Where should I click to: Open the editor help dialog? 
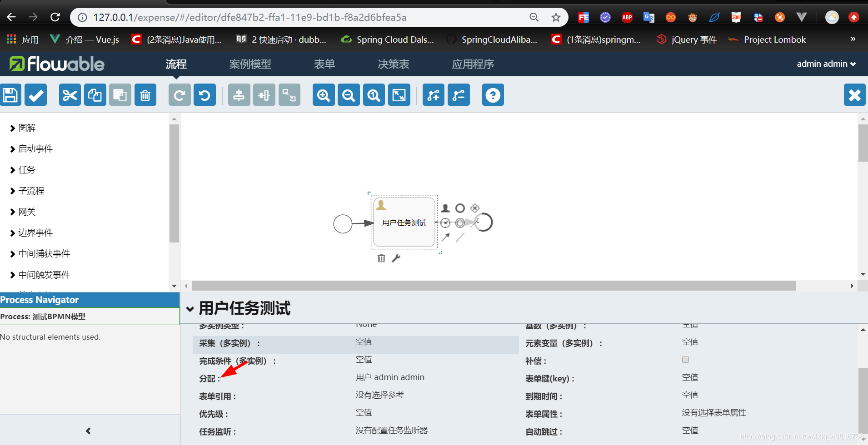(x=493, y=94)
